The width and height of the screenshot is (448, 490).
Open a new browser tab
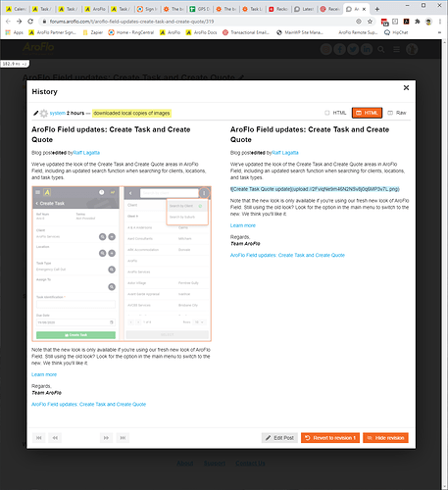pos(377,9)
